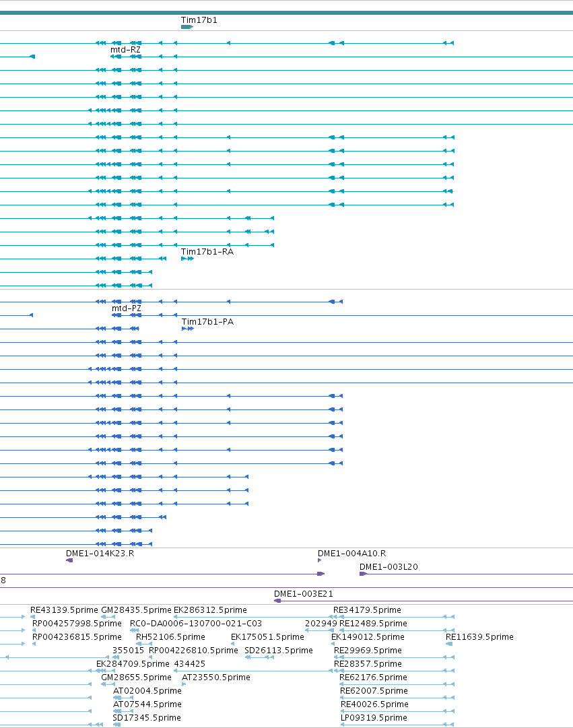Click the AT23550.5prime arrow glyph

point(184,684)
